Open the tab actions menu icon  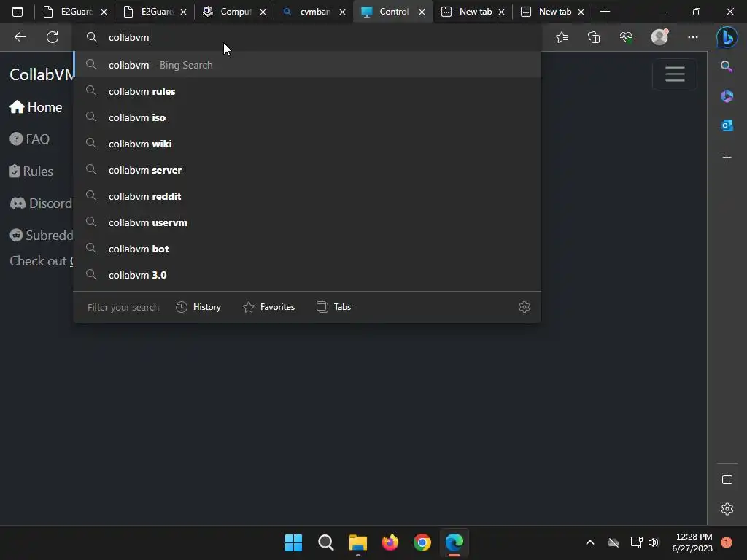click(18, 12)
